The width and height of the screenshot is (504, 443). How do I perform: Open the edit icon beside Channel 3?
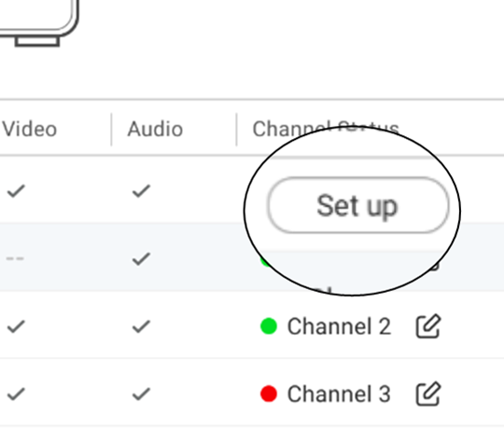(428, 394)
